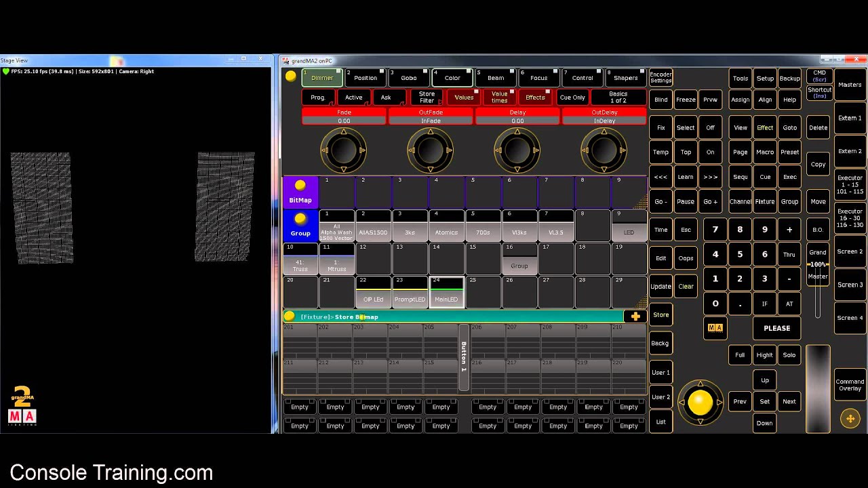Click the yellow move-arrows icon under Command Overlay
Screen dimensions: 868x488
850,419
